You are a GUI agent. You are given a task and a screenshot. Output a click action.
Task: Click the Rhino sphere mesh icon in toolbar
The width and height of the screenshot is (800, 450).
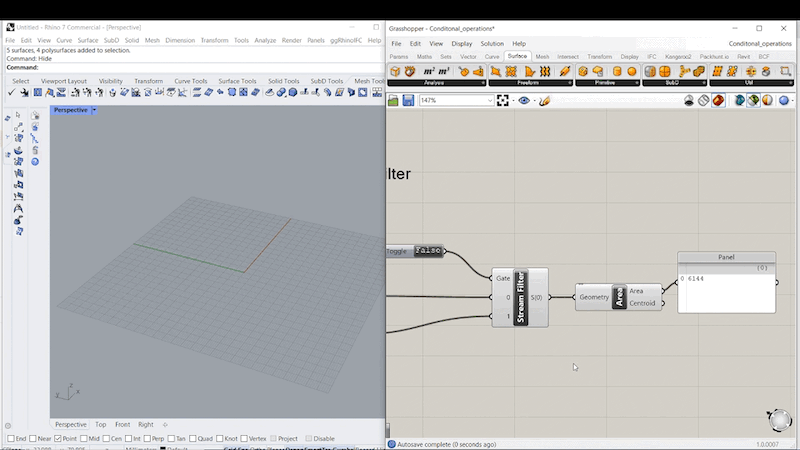pos(293,92)
